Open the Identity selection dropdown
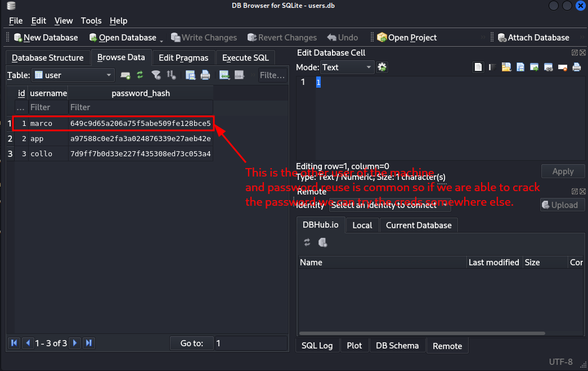Viewport: 588px width, 371px height. click(389, 205)
